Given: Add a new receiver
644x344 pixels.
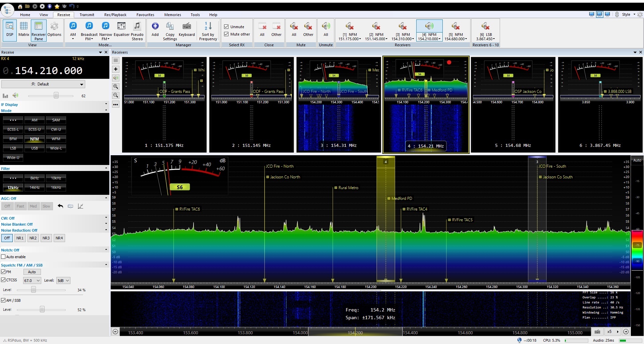Looking at the screenshot, I should 155,30.
